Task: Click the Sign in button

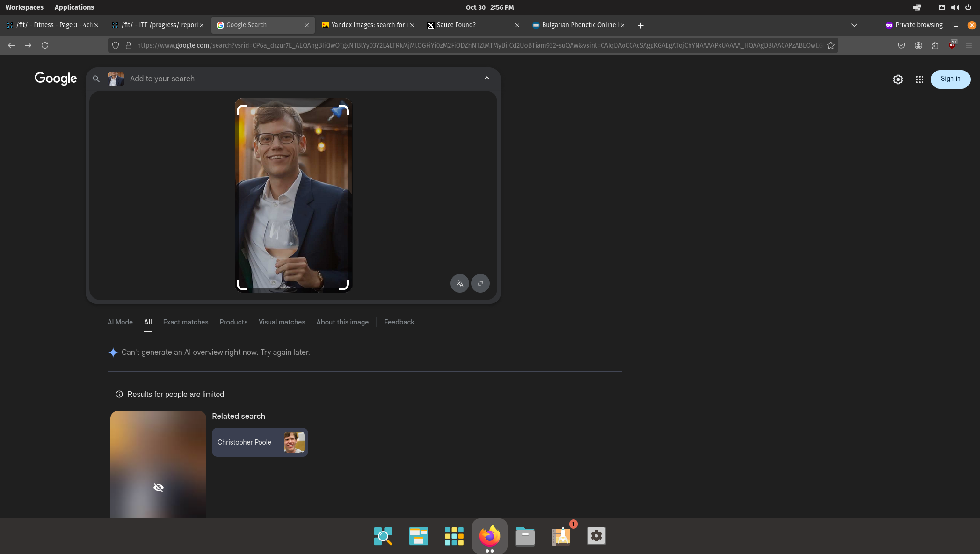Action: click(x=950, y=79)
